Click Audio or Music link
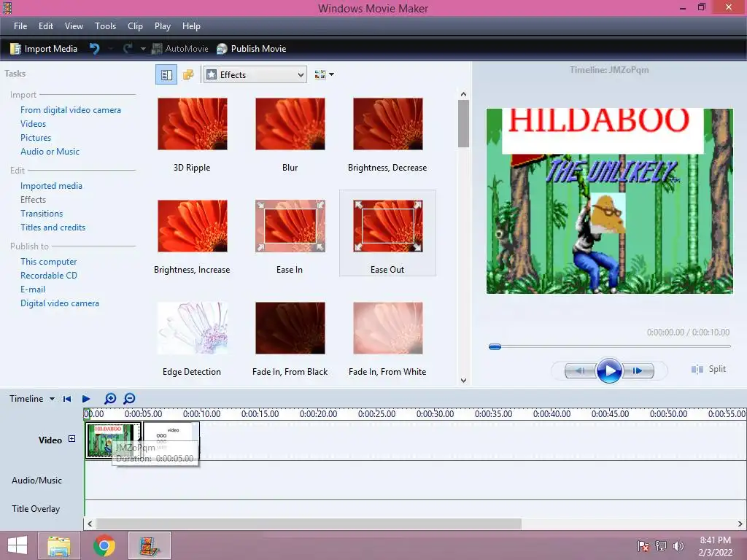 point(50,152)
